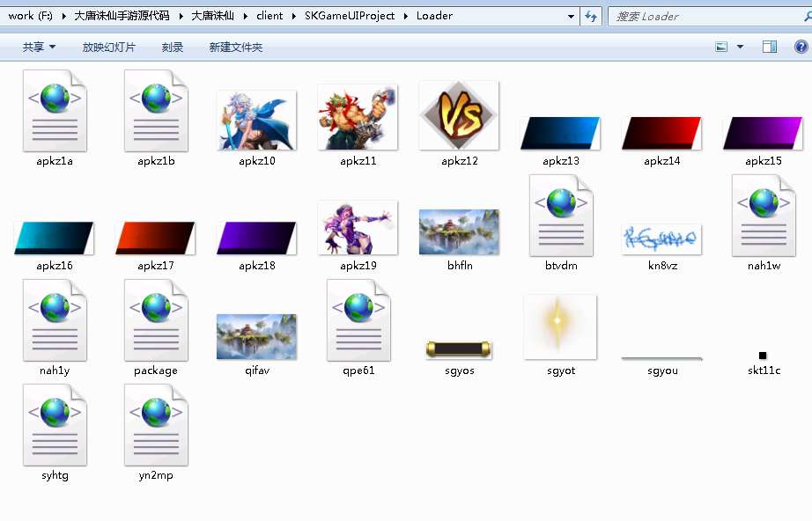
Task: Open the apkz1a file icon
Action: [x=55, y=111]
